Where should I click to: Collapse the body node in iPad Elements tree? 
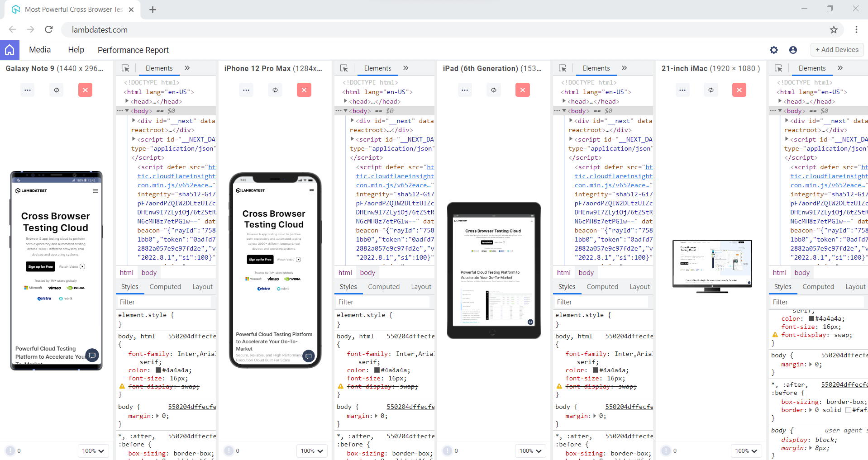pyautogui.click(x=563, y=111)
